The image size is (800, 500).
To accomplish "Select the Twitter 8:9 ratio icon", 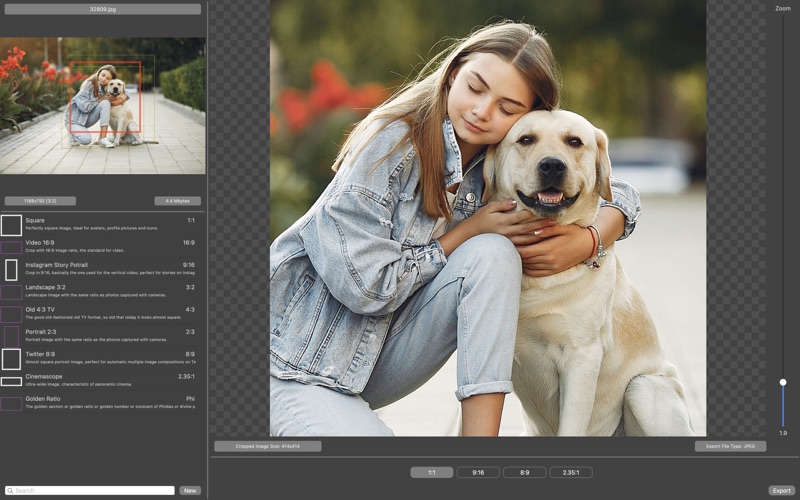I will click(x=11, y=359).
